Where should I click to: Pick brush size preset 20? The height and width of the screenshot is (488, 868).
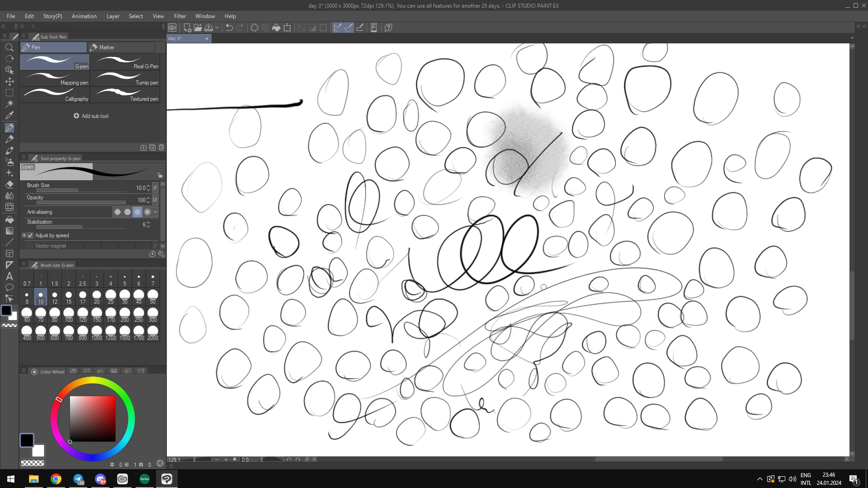pos(97,297)
